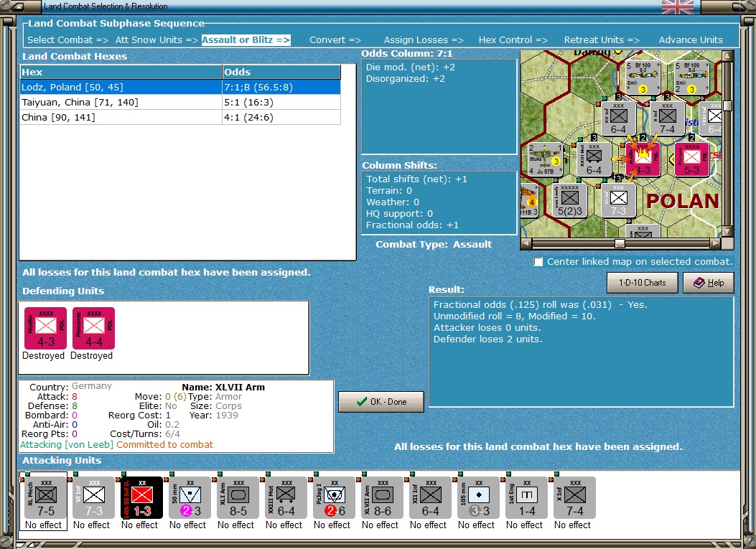Click the Bf 109 counter marked 2 on map
The image size is (756, 549).
(x=692, y=77)
